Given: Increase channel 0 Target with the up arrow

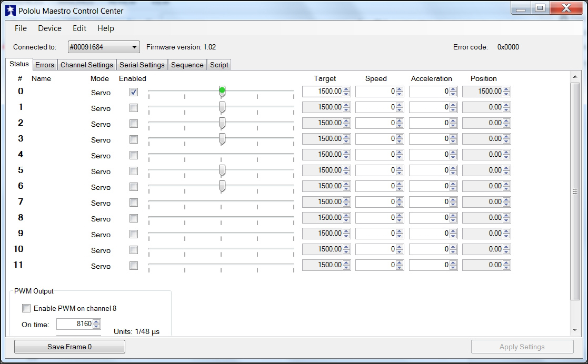Looking at the screenshot, I should pos(346,89).
